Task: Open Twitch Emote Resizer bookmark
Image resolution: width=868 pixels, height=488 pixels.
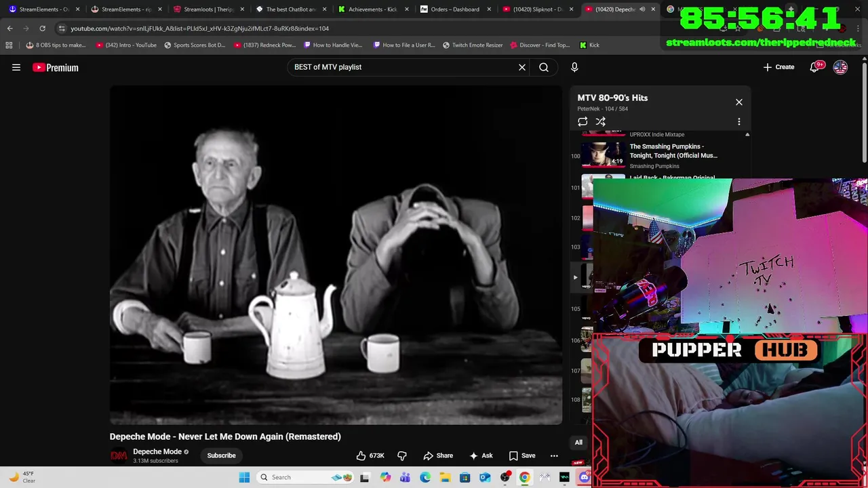Action: pyautogui.click(x=473, y=45)
